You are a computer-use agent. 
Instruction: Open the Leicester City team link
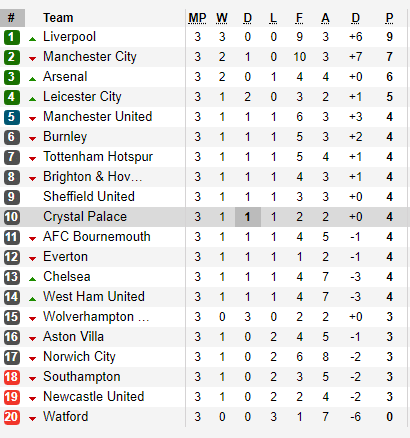(x=82, y=97)
